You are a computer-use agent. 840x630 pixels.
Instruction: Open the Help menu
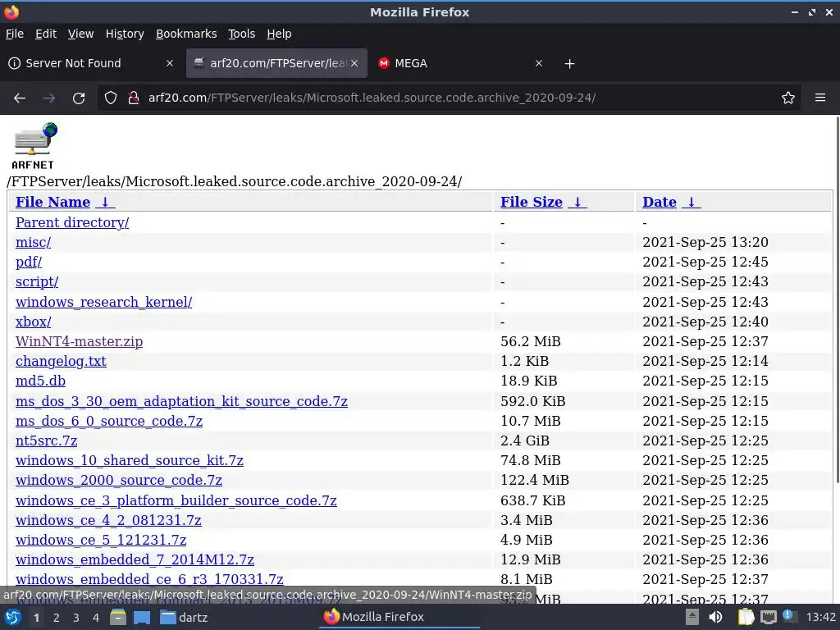tap(279, 34)
